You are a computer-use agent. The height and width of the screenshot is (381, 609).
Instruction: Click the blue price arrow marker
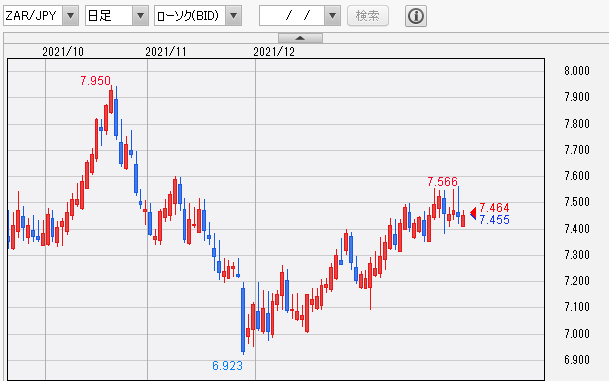click(x=473, y=217)
